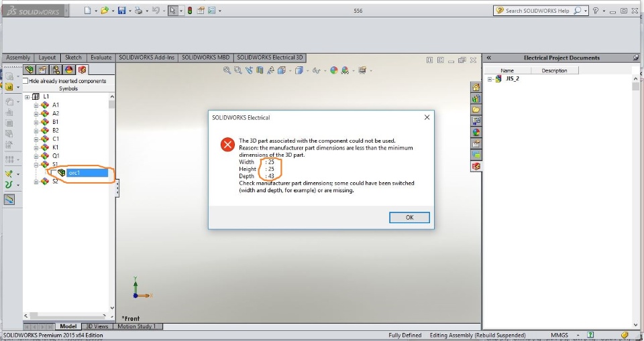Click Zoom to Area icon
Image resolution: width=644 pixels, height=341 pixels.
pyautogui.click(x=237, y=70)
